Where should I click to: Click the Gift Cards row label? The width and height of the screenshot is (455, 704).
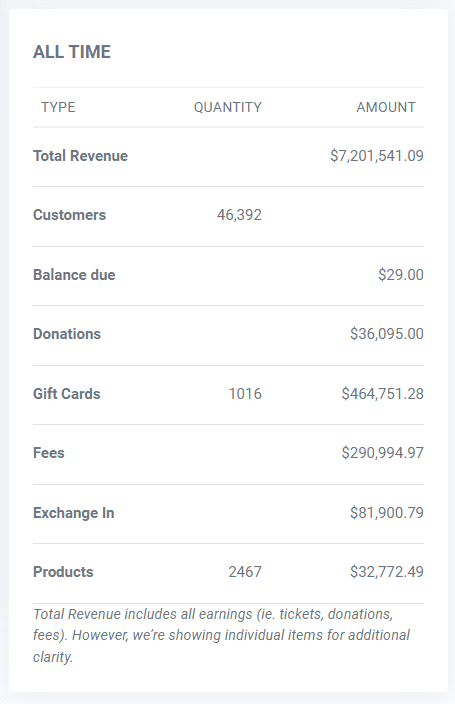pyautogui.click(x=67, y=394)
